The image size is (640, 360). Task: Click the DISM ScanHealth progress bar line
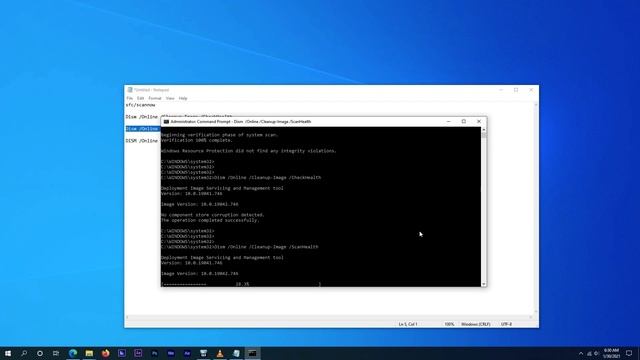(x=241, y=284)
